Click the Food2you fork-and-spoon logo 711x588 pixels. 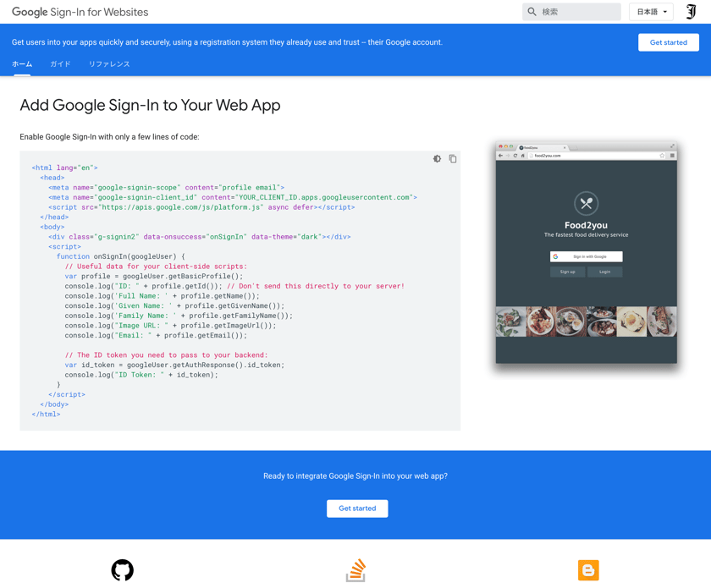click(587, 204)
